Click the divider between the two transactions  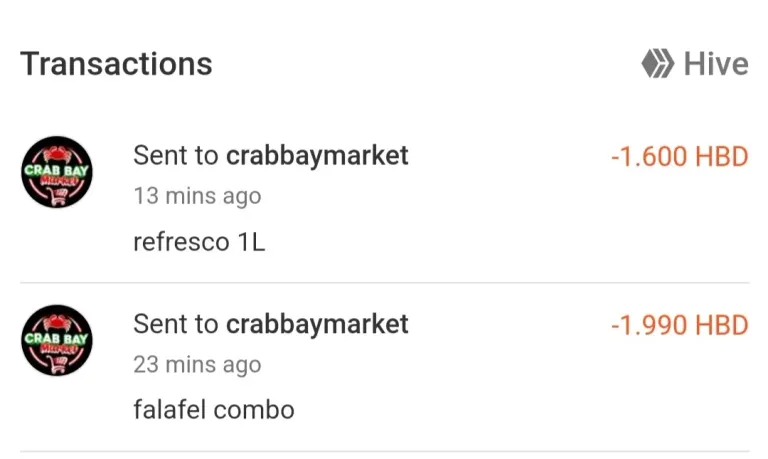(384, 283)
